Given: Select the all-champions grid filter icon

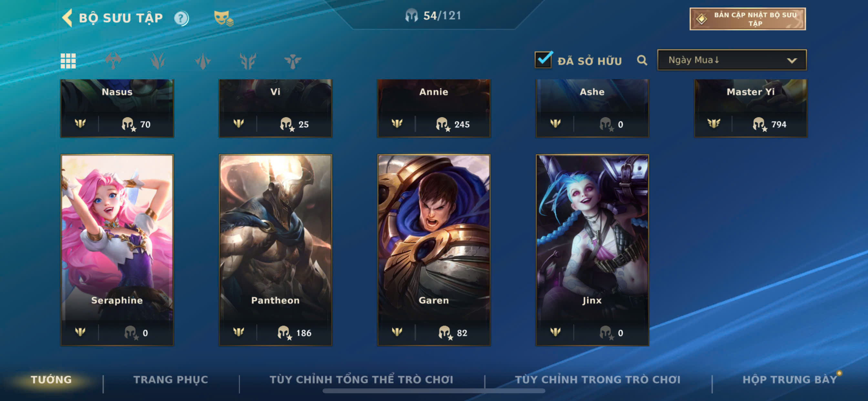Looking at the screenshot, I should coord(68,61).
